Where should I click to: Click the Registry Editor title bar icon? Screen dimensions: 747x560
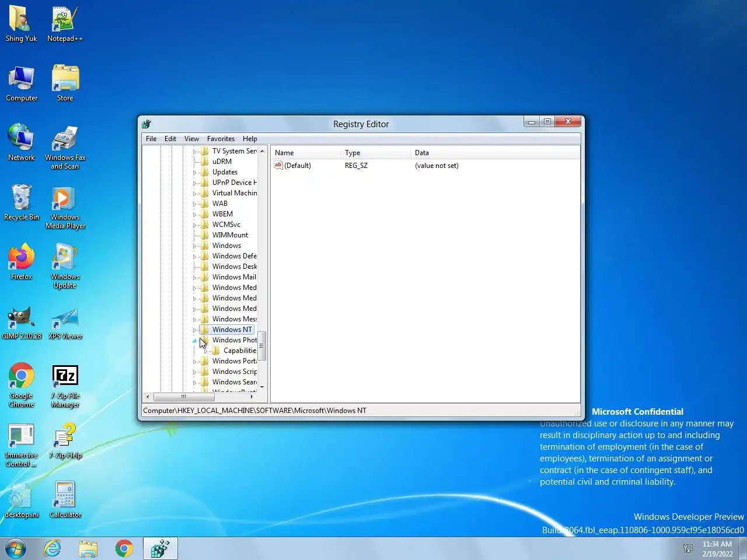[146, 124]
